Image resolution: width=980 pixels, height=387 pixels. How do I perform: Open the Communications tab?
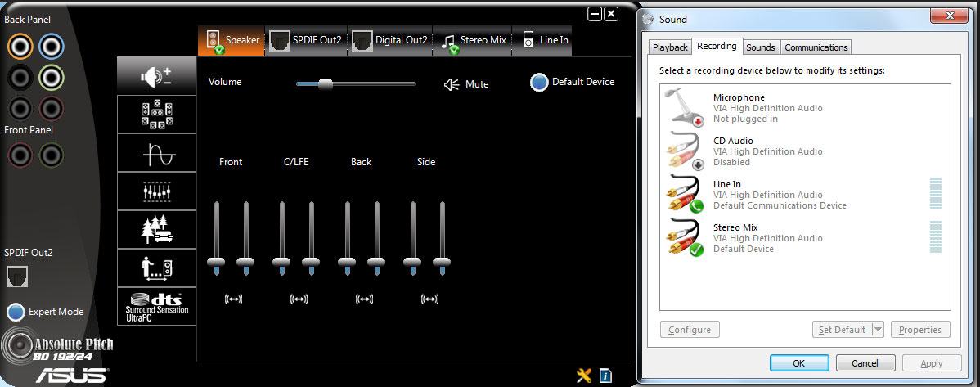pos(816,47)
